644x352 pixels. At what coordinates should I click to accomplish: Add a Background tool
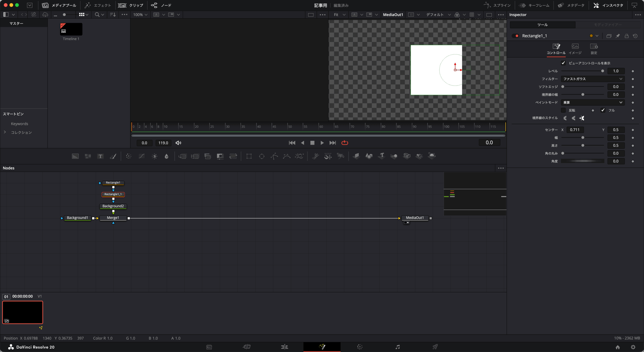[75, 156]
